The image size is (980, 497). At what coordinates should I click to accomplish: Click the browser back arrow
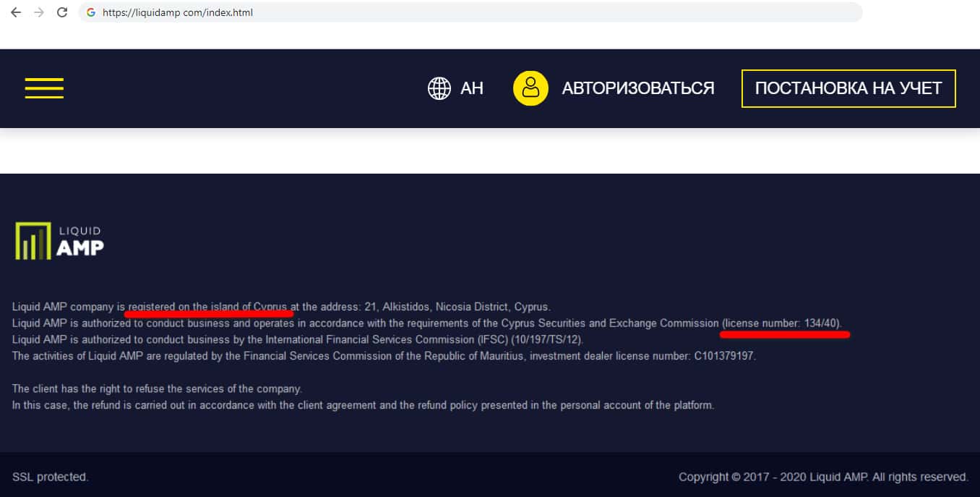click(16, 12)
